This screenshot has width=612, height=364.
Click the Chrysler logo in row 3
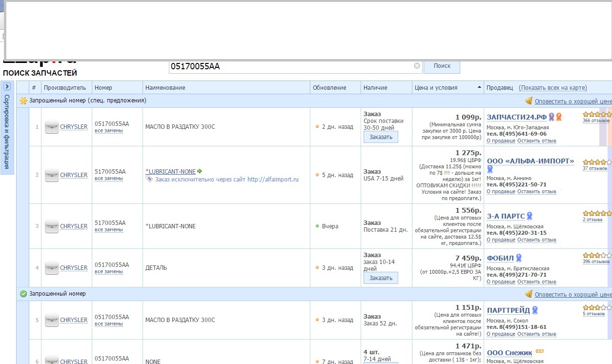point(51,226)
